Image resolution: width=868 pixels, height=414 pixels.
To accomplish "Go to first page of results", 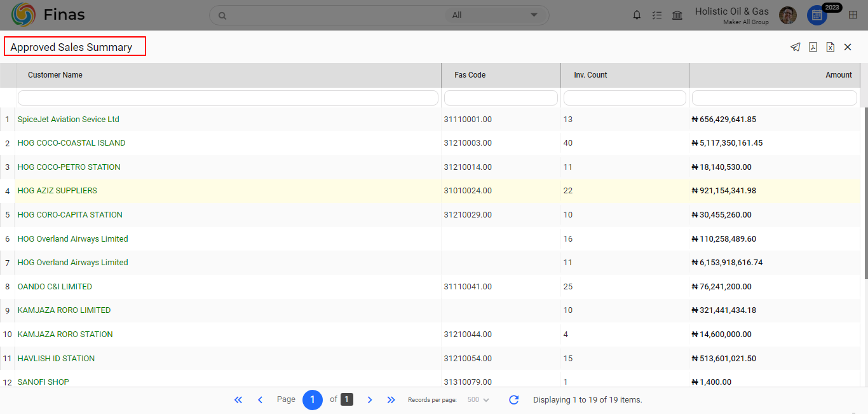I will click(x=238, y=400).
